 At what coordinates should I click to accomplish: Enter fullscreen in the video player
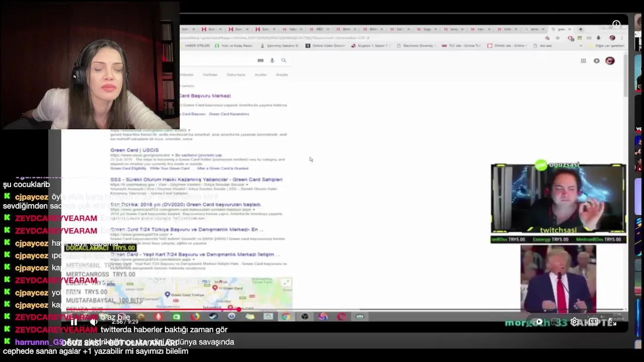click(x=612, y=322)
